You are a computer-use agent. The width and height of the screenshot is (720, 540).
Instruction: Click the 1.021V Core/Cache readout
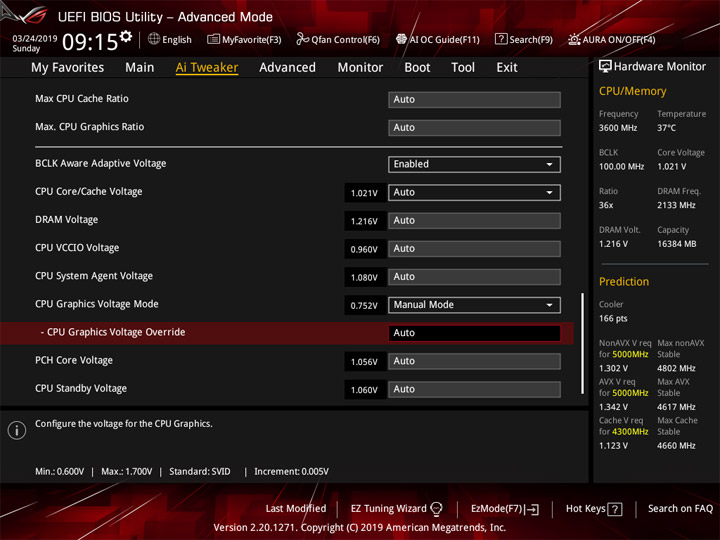pos(364,193)
